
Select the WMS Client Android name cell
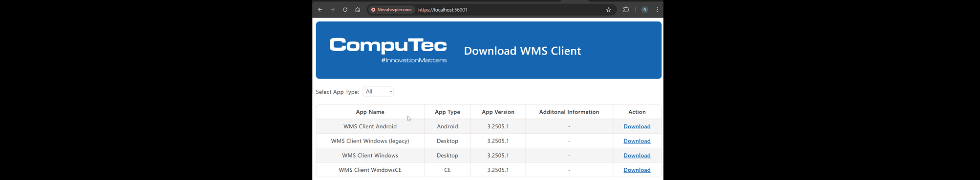tap(370, 126)
